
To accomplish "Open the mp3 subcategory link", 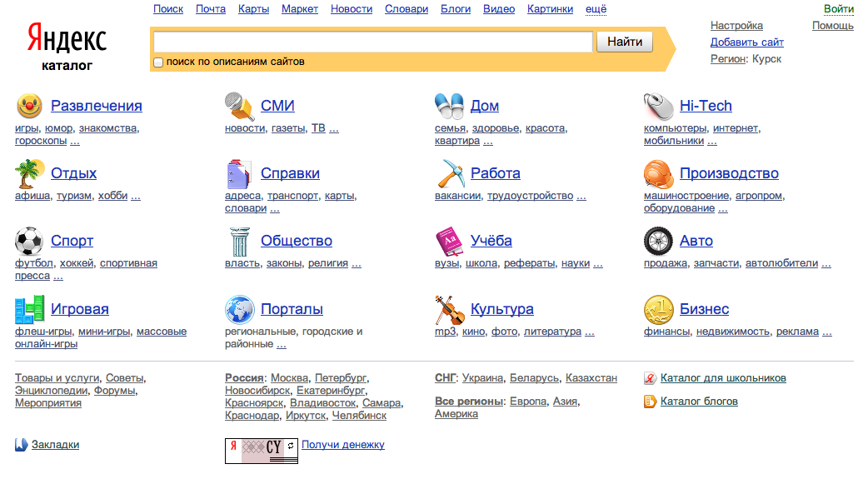I will tap(445, 332).
